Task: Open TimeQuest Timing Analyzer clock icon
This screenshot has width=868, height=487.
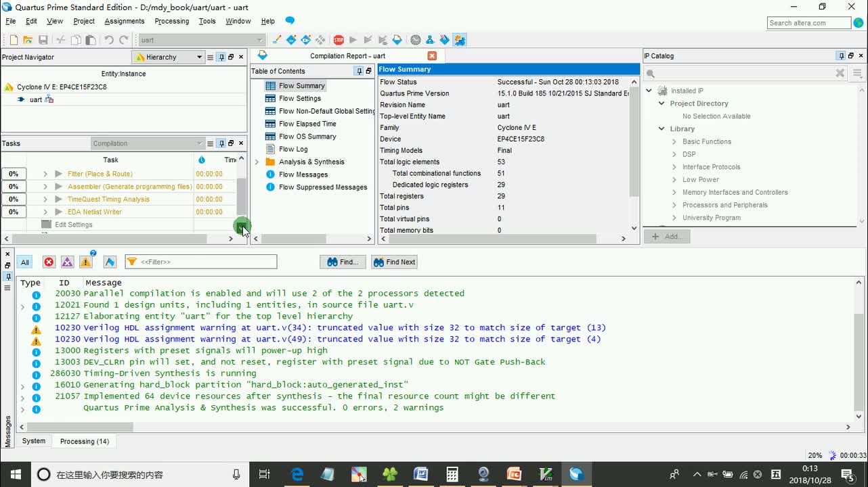Action: [x=416, y=40]
